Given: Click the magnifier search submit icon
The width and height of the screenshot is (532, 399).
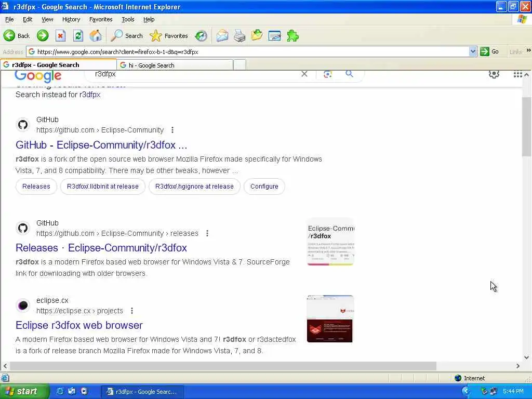Looking at the screenshot, I should click(350, 74).
